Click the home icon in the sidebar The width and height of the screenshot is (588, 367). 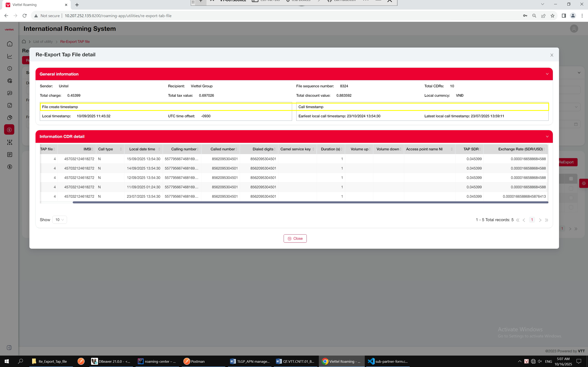point(10,44)
